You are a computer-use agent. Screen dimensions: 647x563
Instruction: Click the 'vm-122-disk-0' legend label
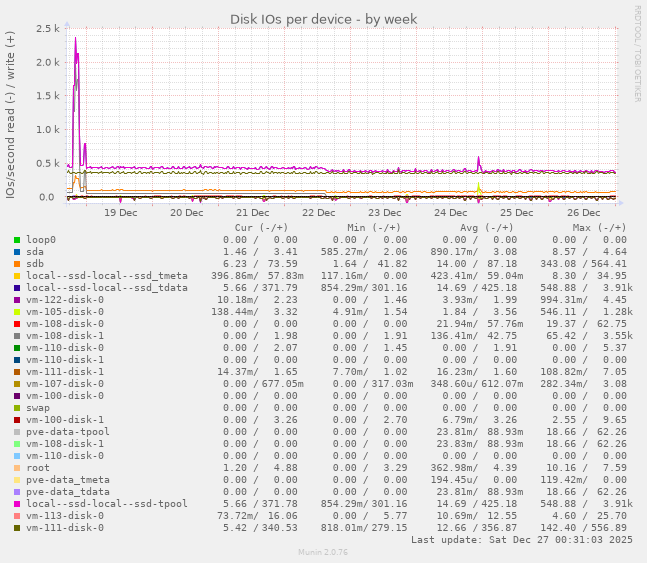pos(65,300)
